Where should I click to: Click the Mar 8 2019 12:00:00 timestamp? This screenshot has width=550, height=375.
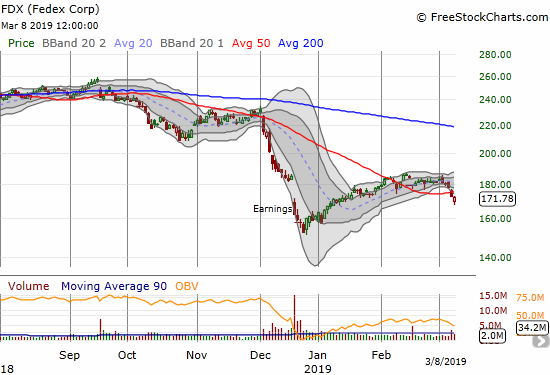pos(49,26)
